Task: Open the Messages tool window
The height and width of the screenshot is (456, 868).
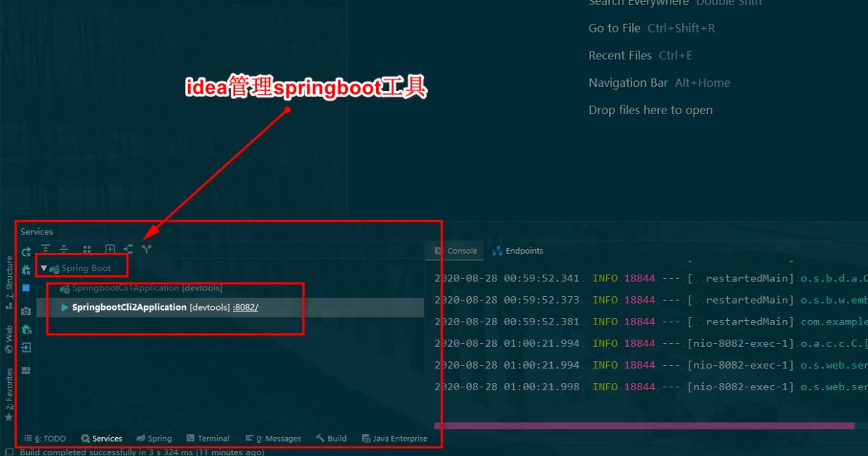Action: tap(273, 438)
